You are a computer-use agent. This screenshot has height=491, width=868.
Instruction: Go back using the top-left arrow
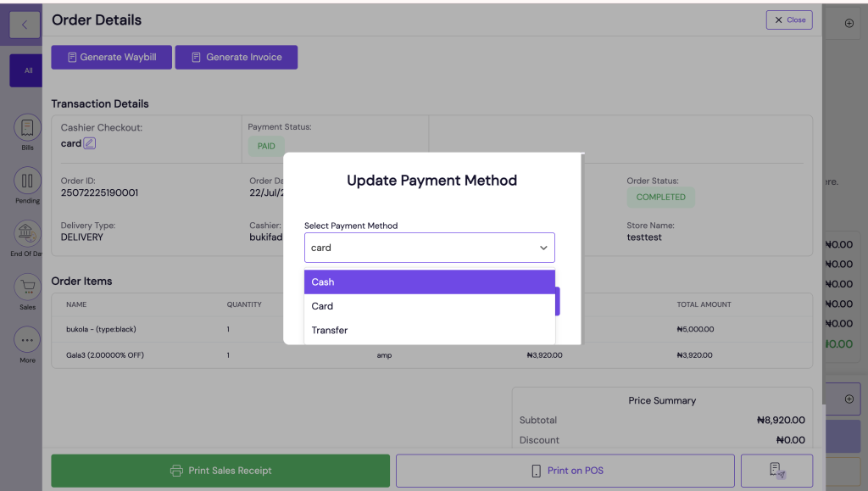24,24
